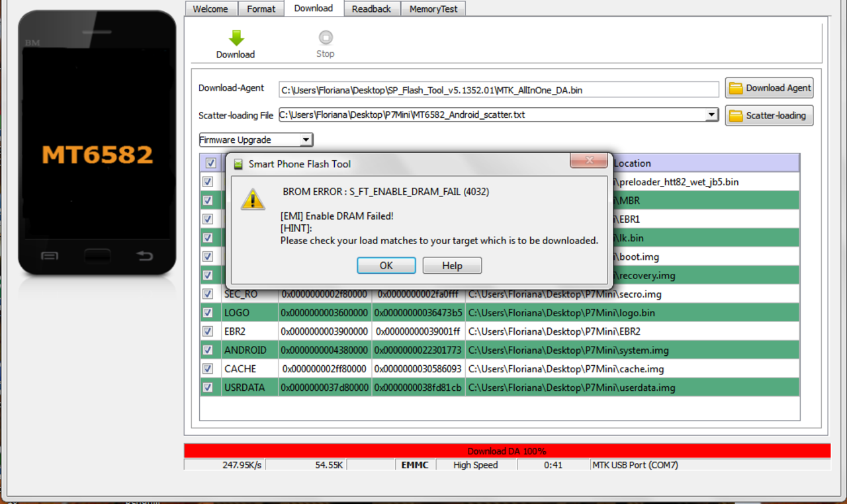
Task: Click the secro.img location path
Action: (565, 294)
